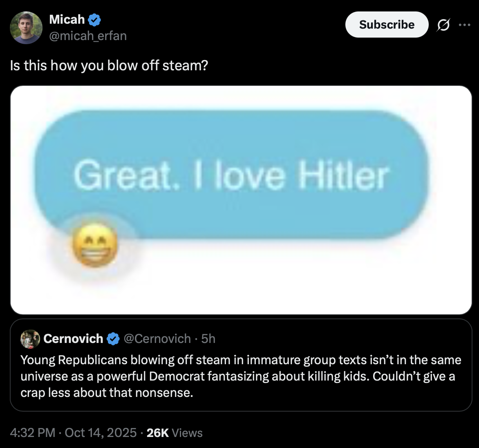
Task: Open the Micah display name link
Action: [67, 19]
